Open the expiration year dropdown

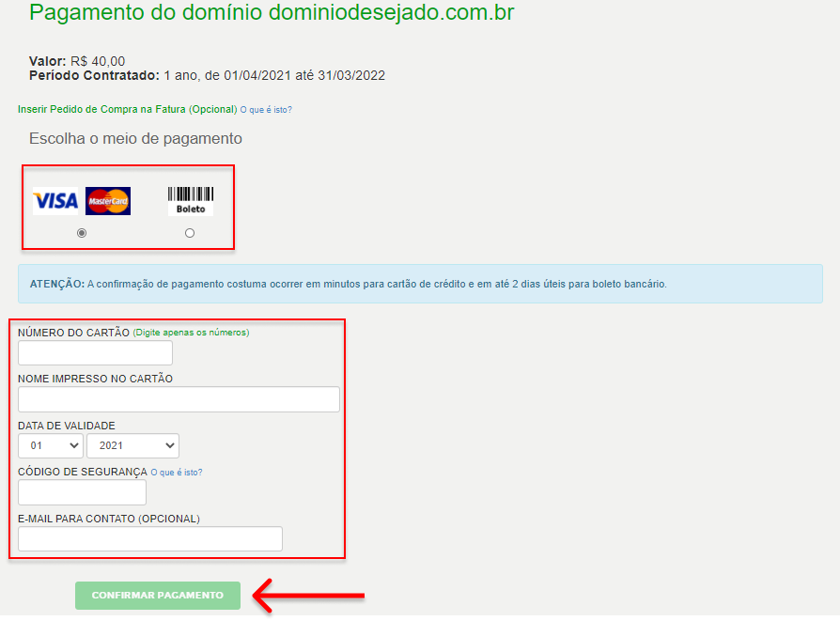tap(132, 446)
